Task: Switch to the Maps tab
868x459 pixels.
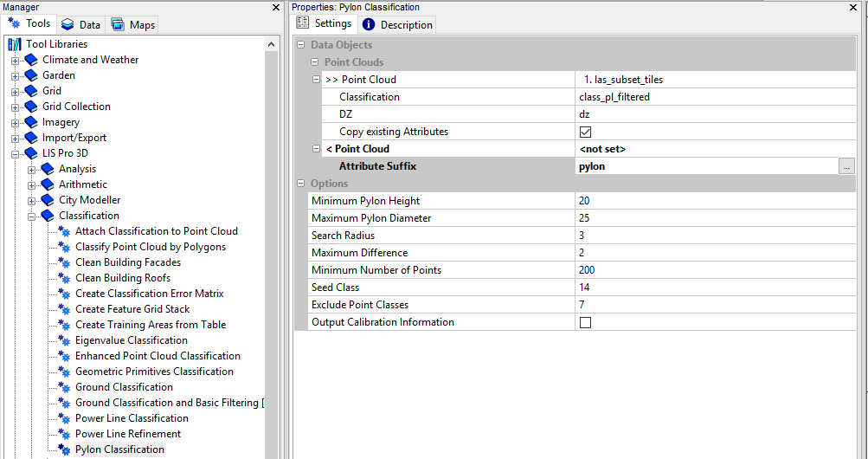Action: [x=133, y=25]
